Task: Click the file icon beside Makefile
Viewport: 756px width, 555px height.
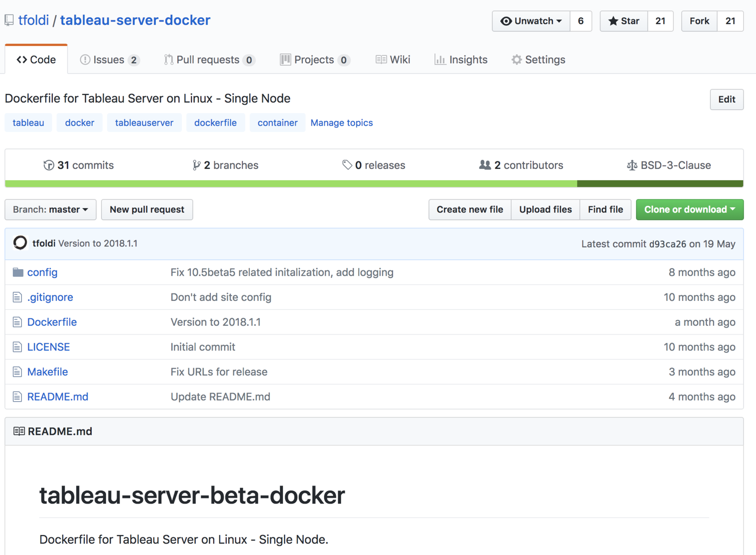Action: coord(17,372)
